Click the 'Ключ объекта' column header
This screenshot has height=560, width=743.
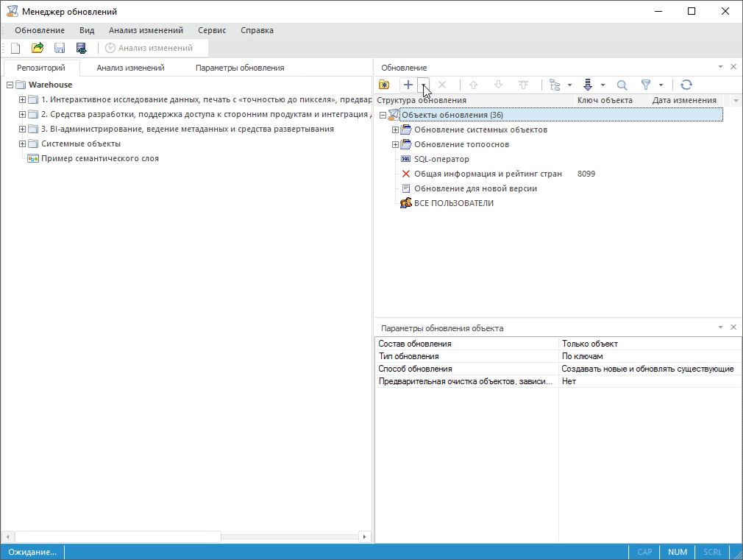pos(611,101)
